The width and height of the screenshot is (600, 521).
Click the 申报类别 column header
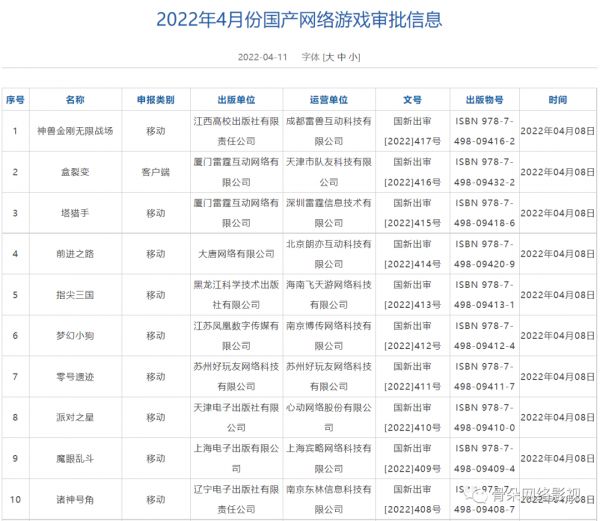coord(155,101)
